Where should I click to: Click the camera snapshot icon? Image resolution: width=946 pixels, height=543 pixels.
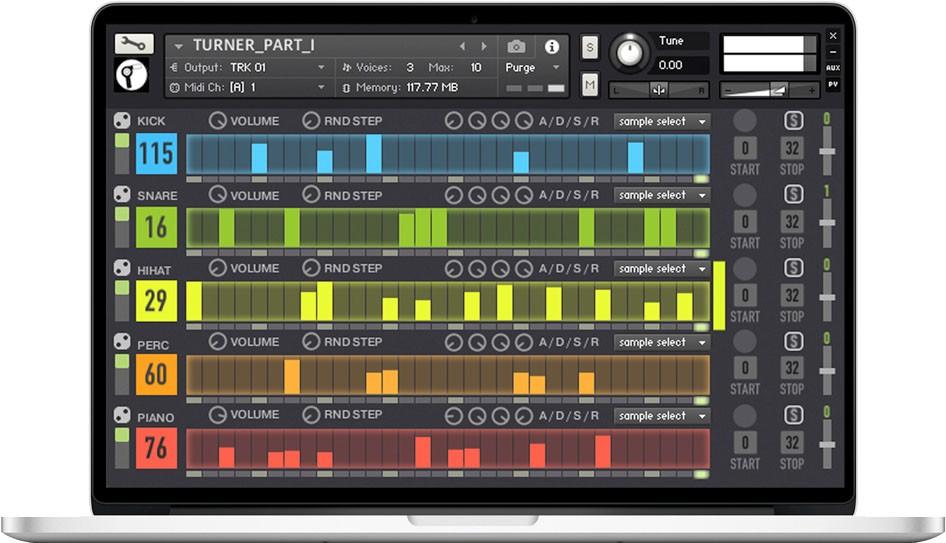pyautogui.click(x=516, y=47)
